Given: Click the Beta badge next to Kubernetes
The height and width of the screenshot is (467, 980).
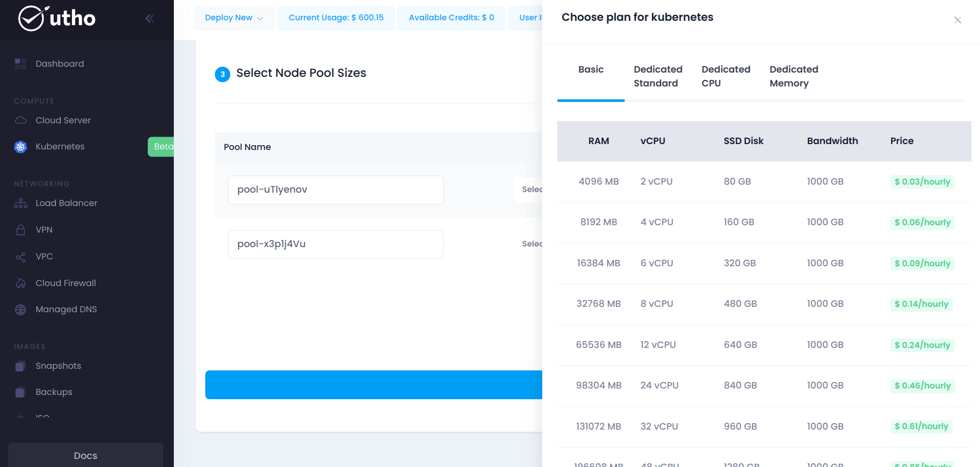Looking at the screenshot, I should [x=161, y=147].
